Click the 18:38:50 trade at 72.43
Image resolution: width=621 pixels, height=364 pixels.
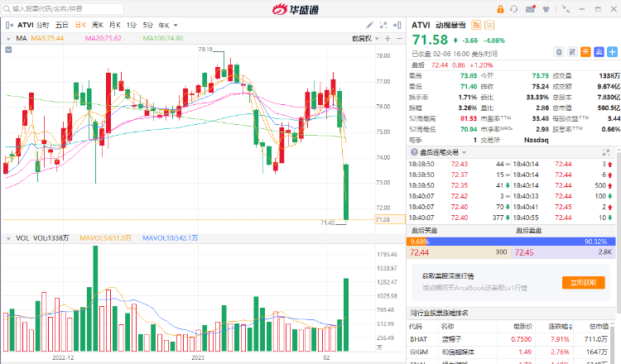click(459, 164)
